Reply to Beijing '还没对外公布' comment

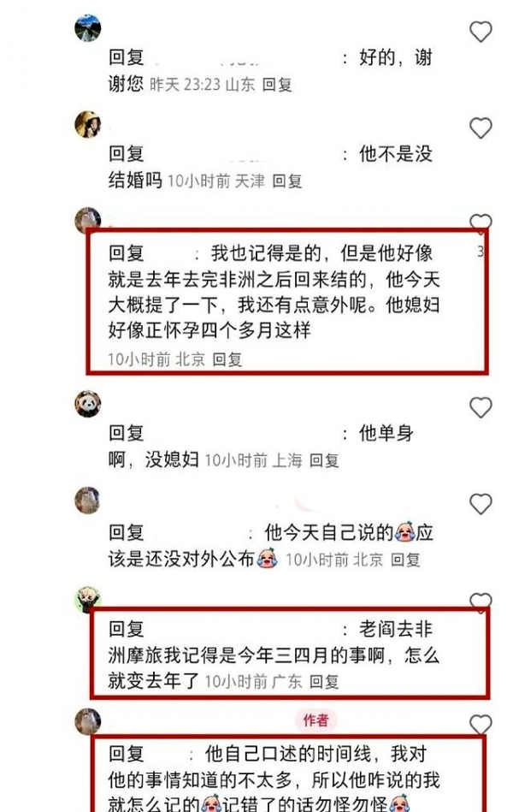[x=405, y=560]
